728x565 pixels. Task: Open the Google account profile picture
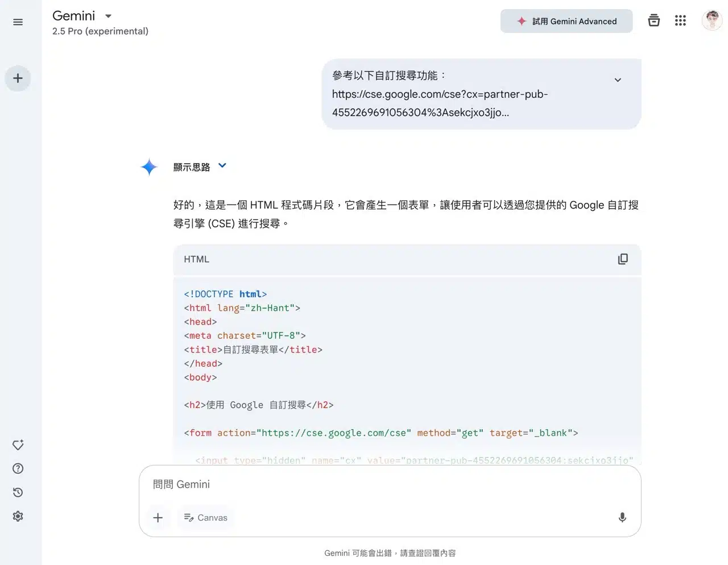point(712,21)
